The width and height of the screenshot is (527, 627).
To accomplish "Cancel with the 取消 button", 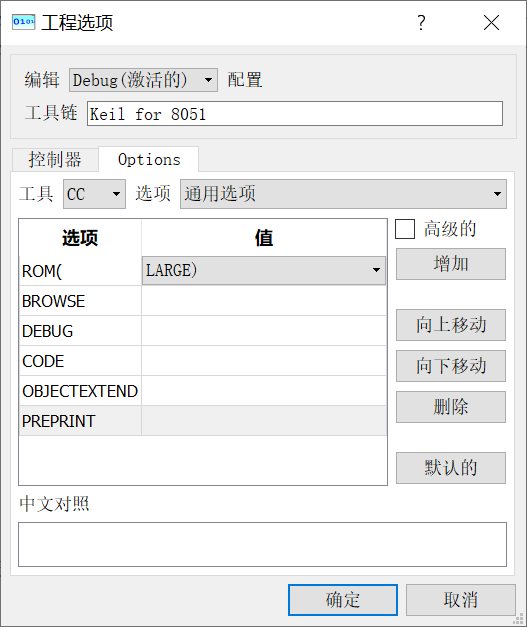I will point(461,600).
